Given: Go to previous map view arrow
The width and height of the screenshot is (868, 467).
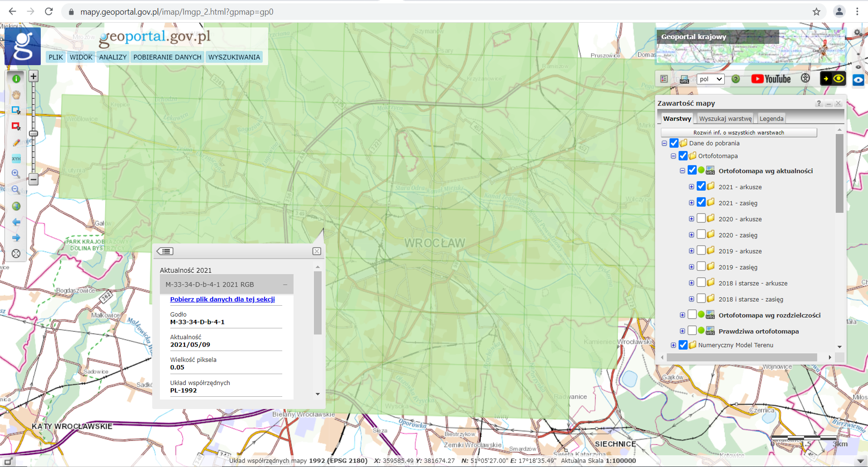Looking at the screenshot, I should point(16,222).
